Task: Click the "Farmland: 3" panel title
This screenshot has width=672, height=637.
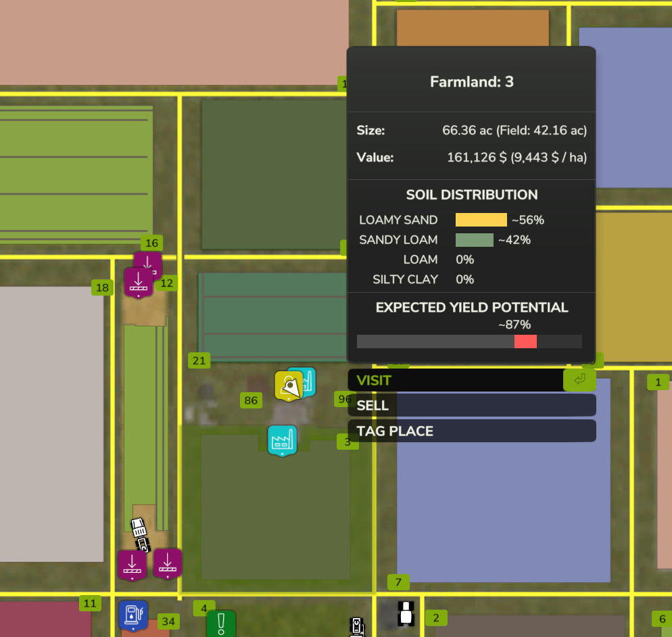Action: [471, 82]
